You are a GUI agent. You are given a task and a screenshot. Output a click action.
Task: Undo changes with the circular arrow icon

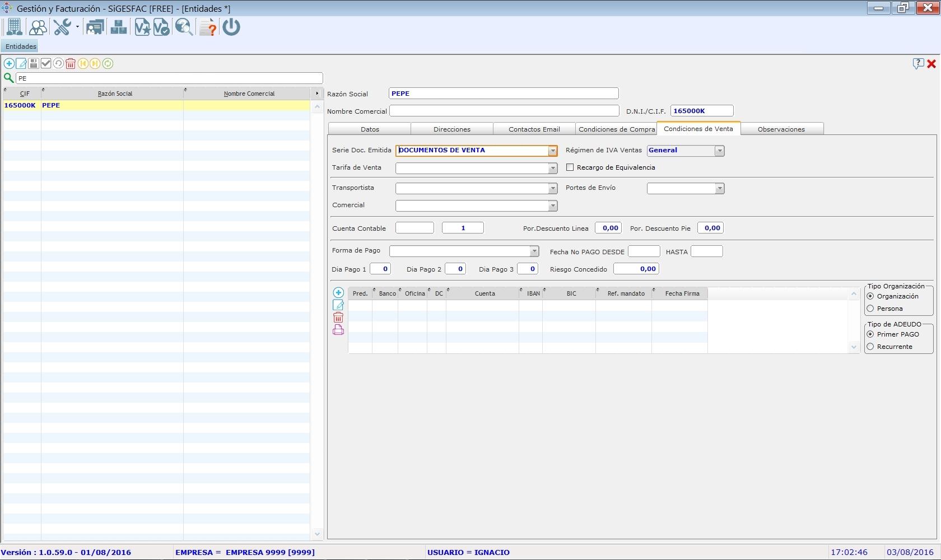click(58, 63)
